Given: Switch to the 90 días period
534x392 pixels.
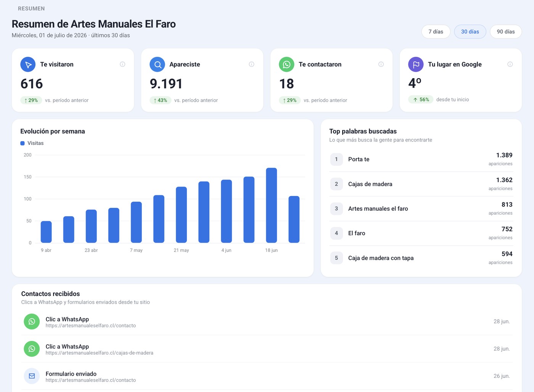Looking at the screenshot, I should pyautogui.click(x=506, y=32).
